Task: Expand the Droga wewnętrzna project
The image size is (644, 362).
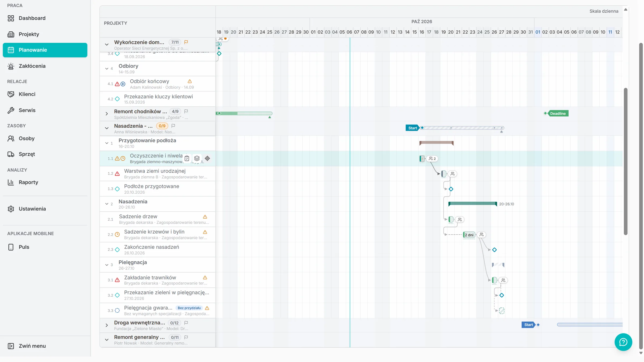Action: [x=107, y=325]
